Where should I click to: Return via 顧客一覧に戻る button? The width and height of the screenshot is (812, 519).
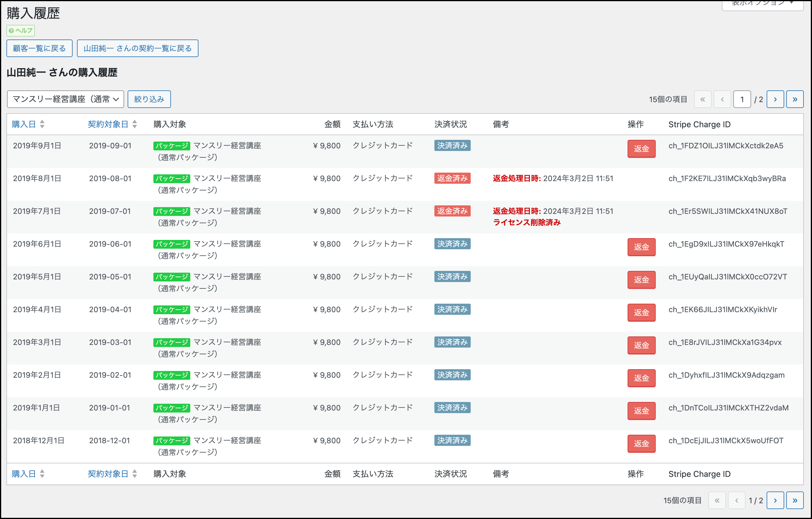[40, 49]
